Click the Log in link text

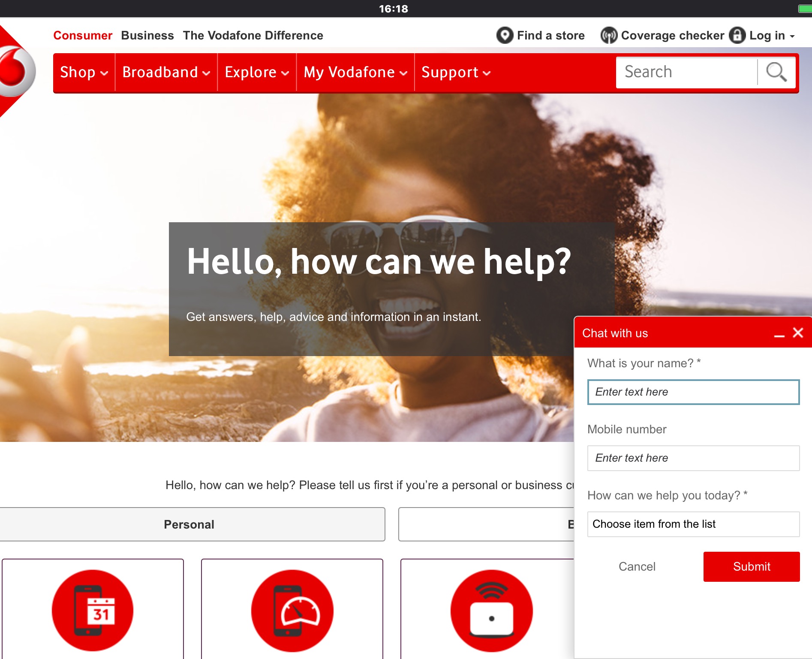(767, 35)
